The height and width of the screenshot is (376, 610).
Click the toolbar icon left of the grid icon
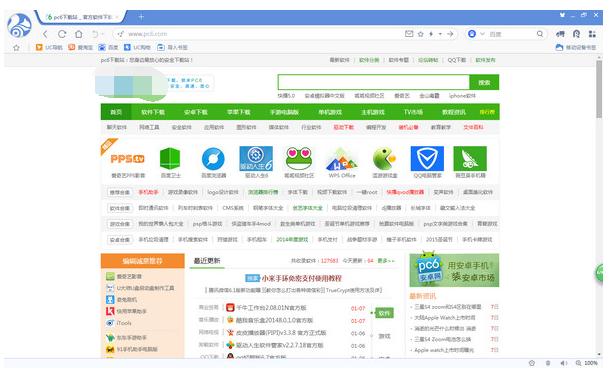[x=576, y=34]
